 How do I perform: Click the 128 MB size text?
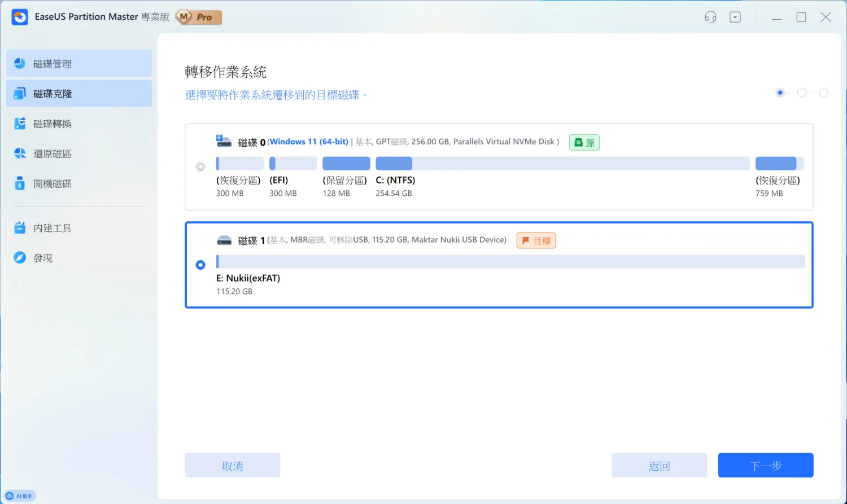point(336,193)
